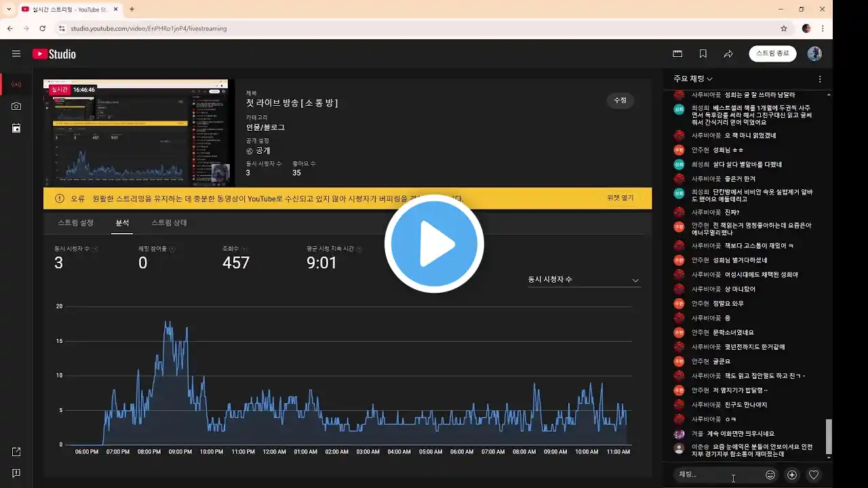Click the info icon next to 조회수
868x488 pixels.
(x=245, y=249)
